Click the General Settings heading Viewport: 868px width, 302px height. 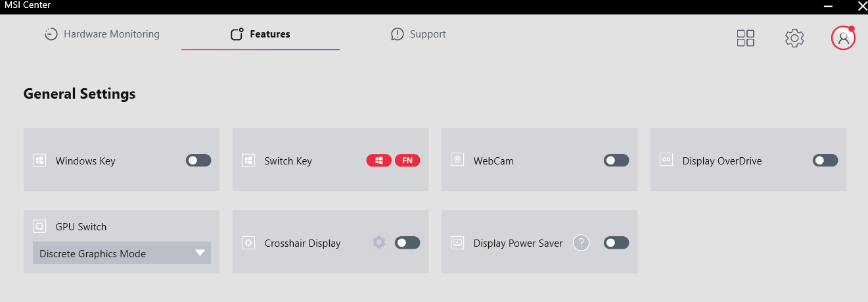(80, 93)
